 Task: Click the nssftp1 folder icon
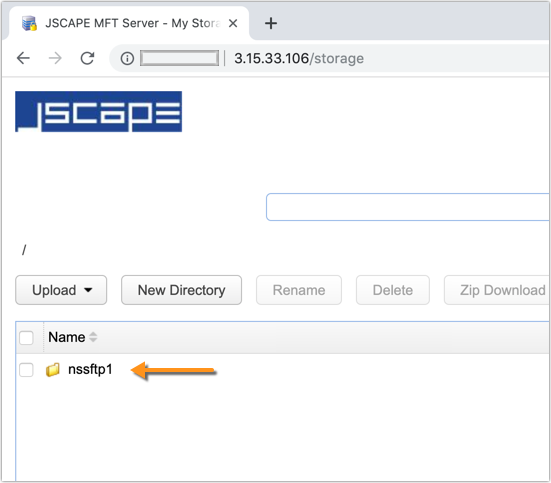[x=53, y=370]
